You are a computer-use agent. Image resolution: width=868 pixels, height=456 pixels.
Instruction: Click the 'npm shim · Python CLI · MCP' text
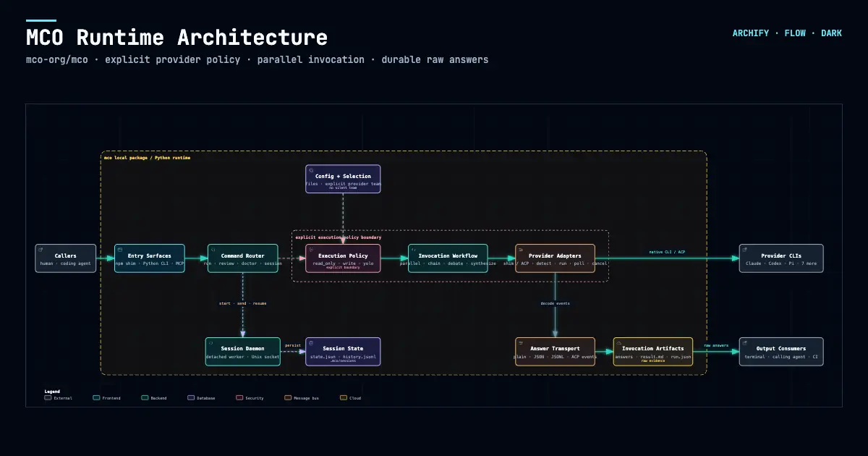tap(150, 263)
